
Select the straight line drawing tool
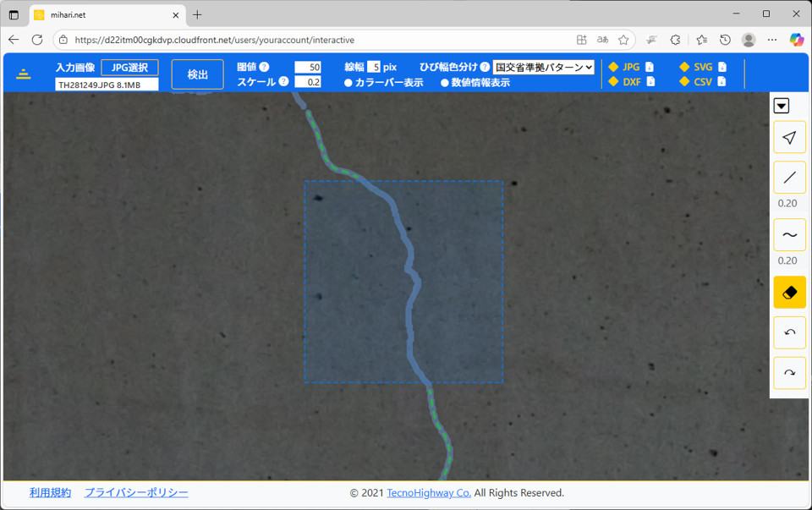click(789, 177)
